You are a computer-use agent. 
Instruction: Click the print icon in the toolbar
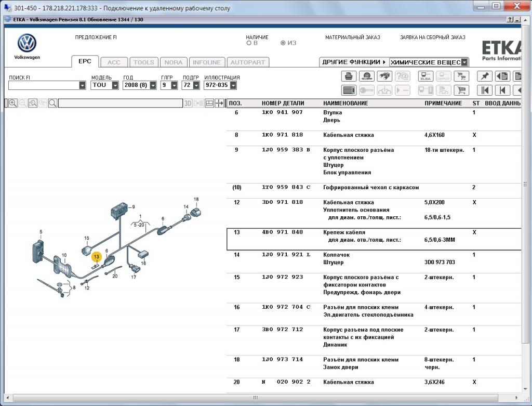click(x=349, y=76)
